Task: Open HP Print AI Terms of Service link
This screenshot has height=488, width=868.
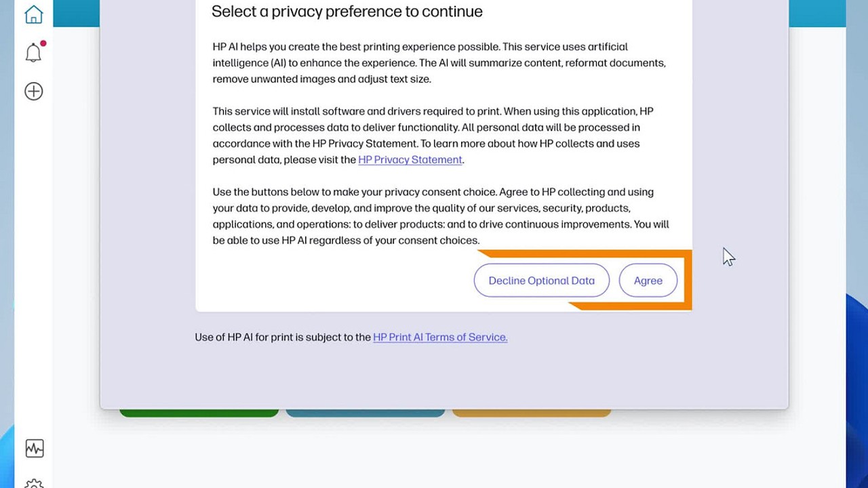Action: pos(440,337)
